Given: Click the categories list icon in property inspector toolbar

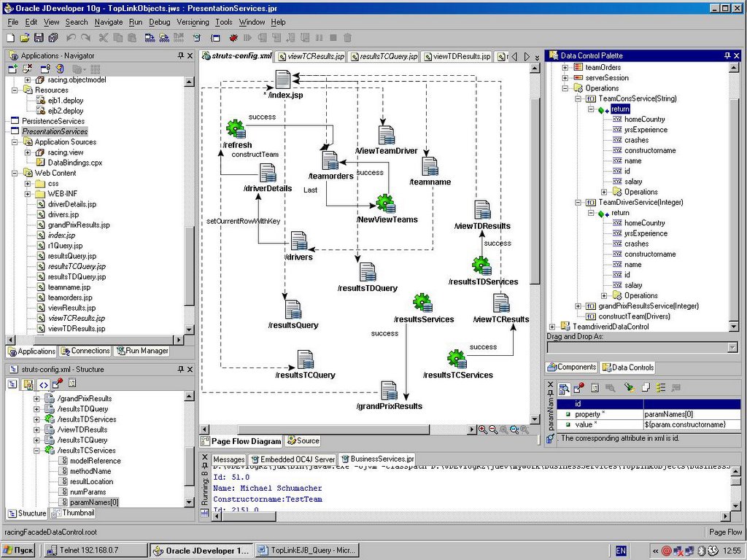Looking at the screenshot, I should coord(661,388).
